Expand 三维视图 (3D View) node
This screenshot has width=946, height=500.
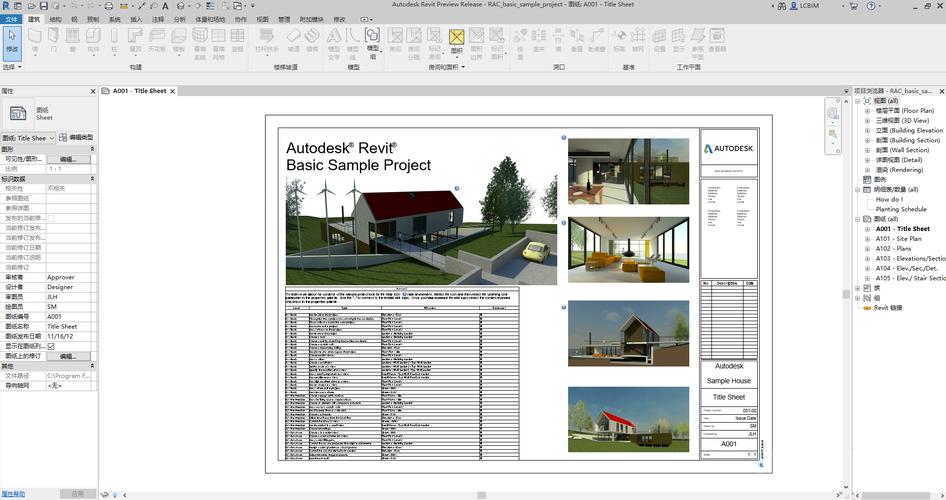coord(867,121)
